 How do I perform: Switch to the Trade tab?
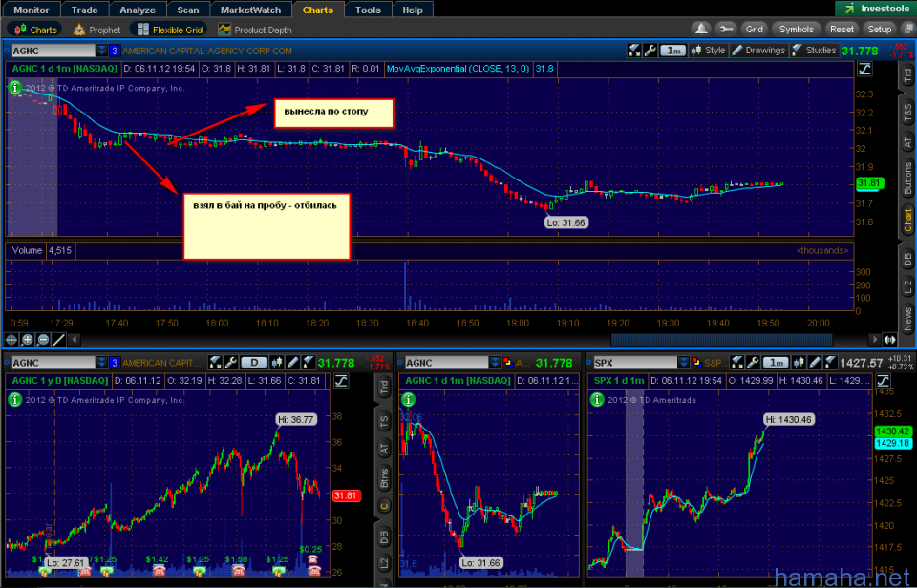pos(85,10)
